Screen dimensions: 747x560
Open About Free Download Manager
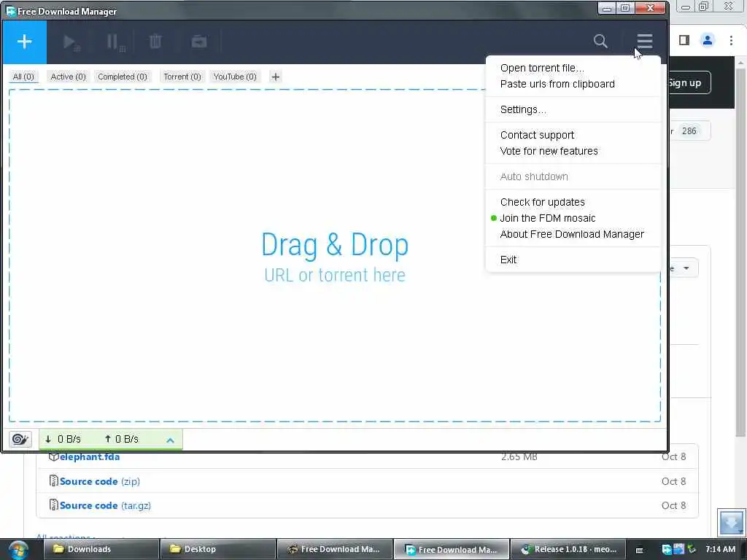click(x=572, y=234)
